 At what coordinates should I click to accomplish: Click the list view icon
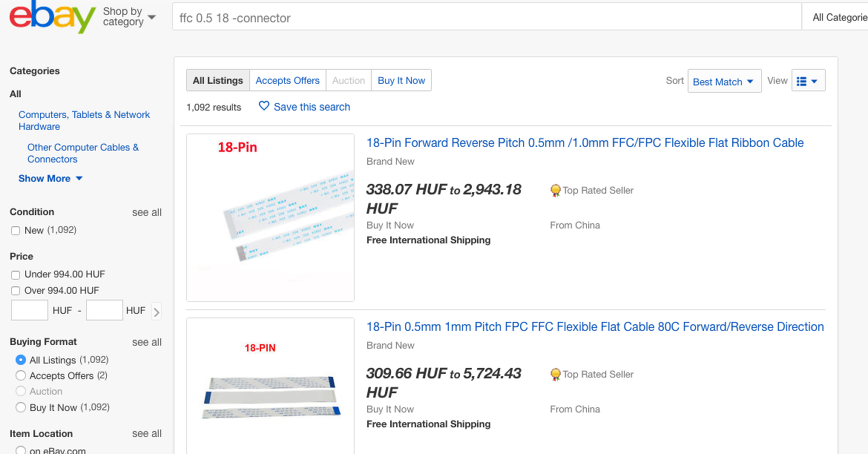click(x=802, y=82)
